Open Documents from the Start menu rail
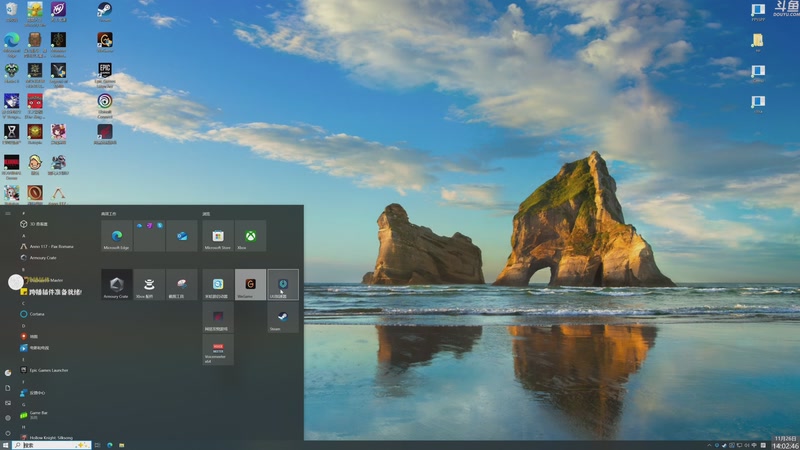This screenshot has width=800, height=450. point(8,388)
